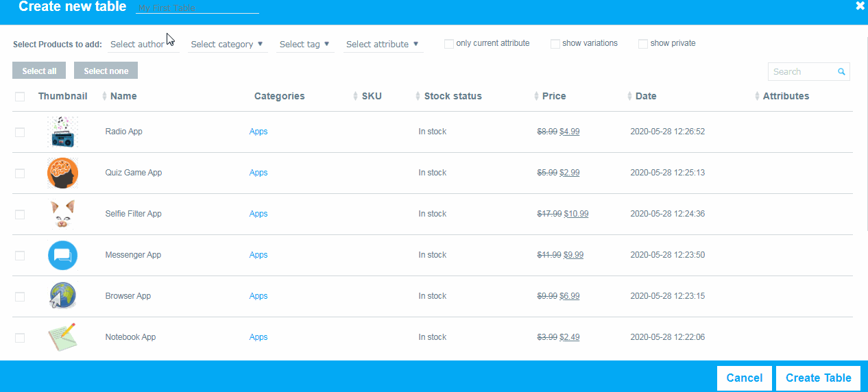Check the Radio App row checkbox
Screen dimensions: 868x392
(x=20, y=132)
